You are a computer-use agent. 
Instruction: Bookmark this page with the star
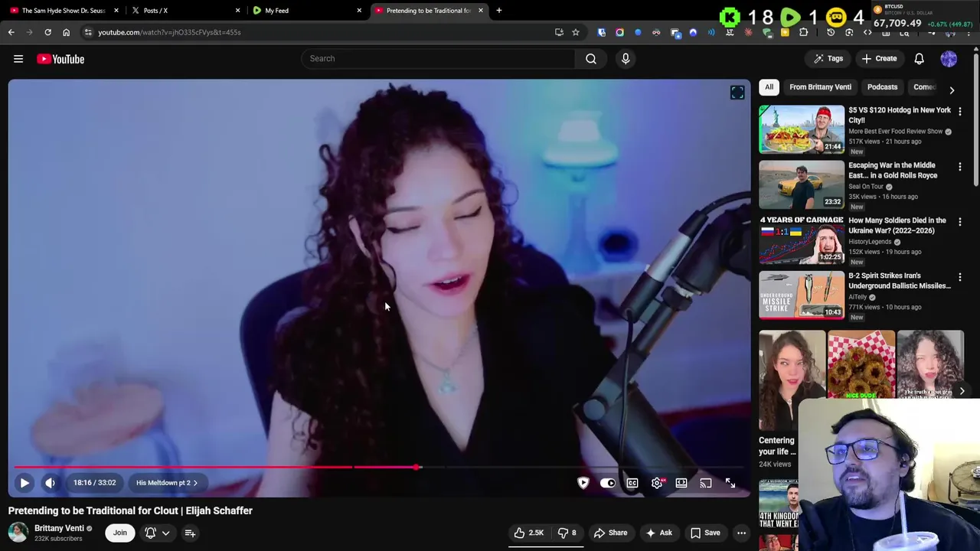pyautogui.click(x=576, y=32)
